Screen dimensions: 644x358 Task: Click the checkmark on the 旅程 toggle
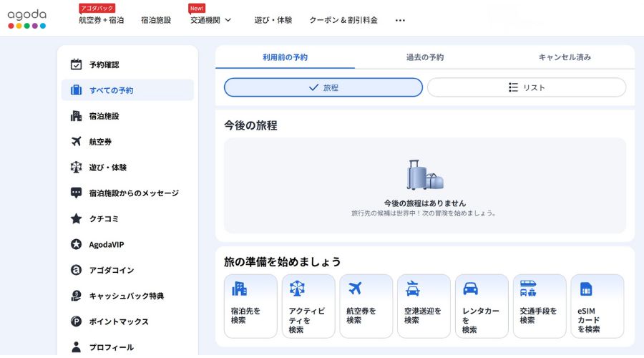click(313, 87)
